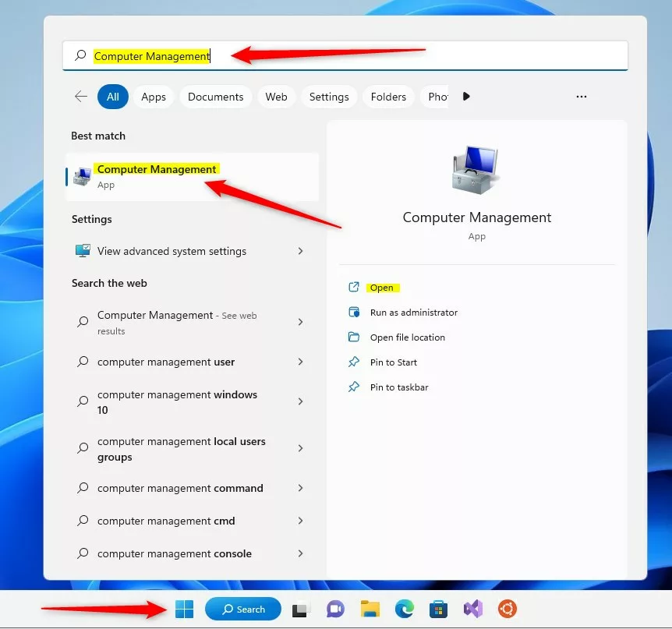
Task: Click search icon beside 'computer management cmd'
Action: pos(83,521)
